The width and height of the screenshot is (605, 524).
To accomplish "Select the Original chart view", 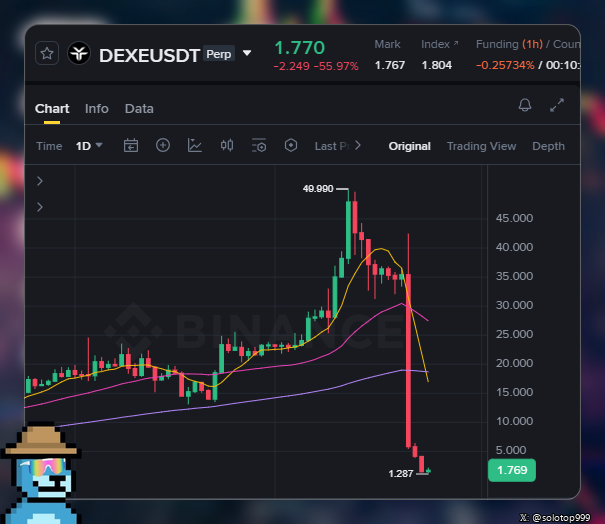I will pos(409,146).
